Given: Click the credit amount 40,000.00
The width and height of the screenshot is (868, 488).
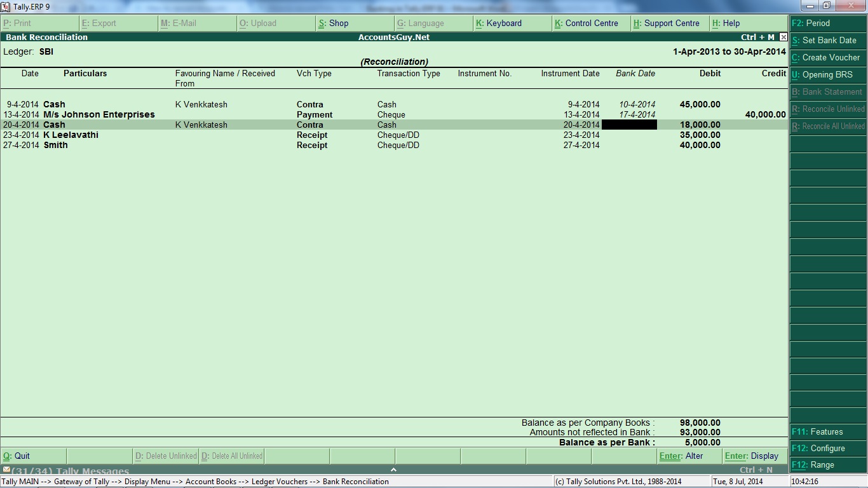Looking at the screenshot, I should (x=765, y=114).
